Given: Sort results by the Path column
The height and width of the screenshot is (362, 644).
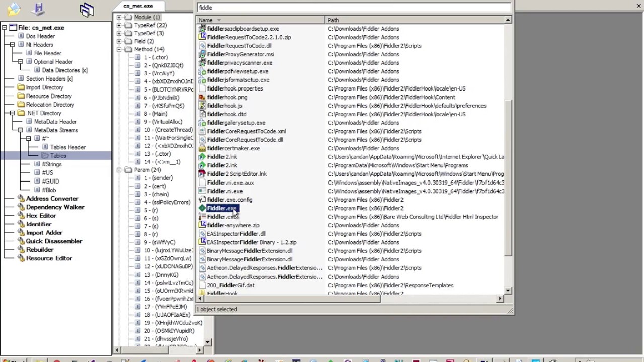Looking at the screenshot, I should click(x=415, y=20).
